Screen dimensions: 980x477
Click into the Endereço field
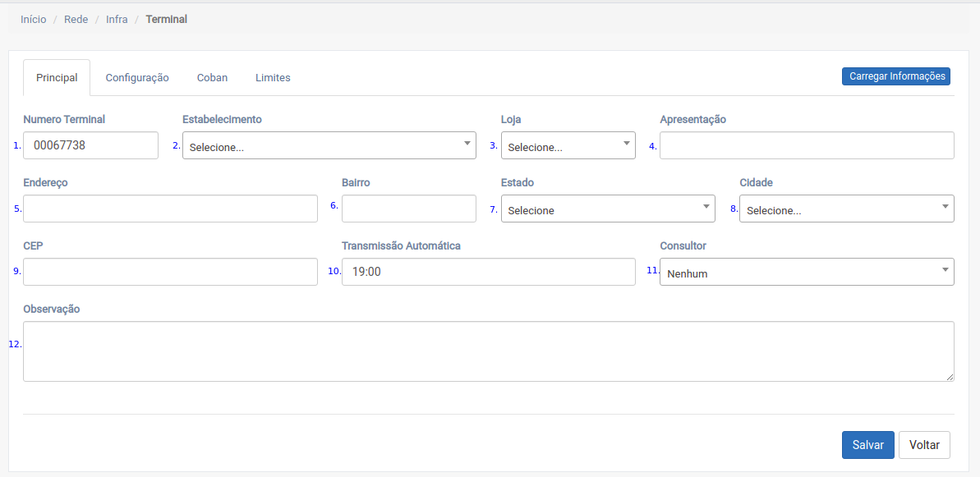click(170, 209)
